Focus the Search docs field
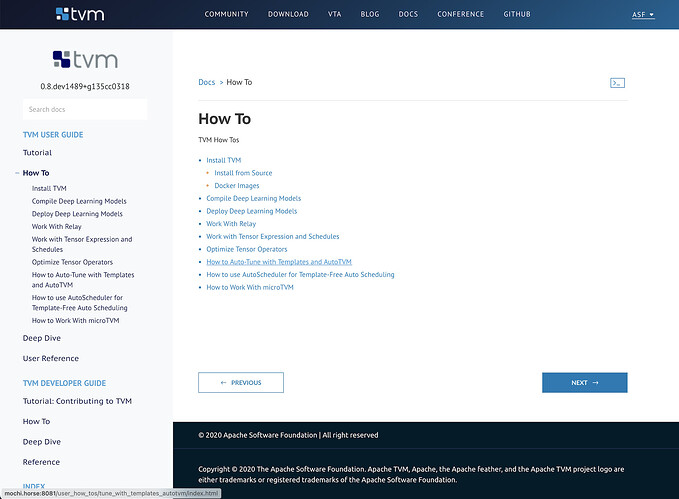The image size is (679, 499). point(85,109)
